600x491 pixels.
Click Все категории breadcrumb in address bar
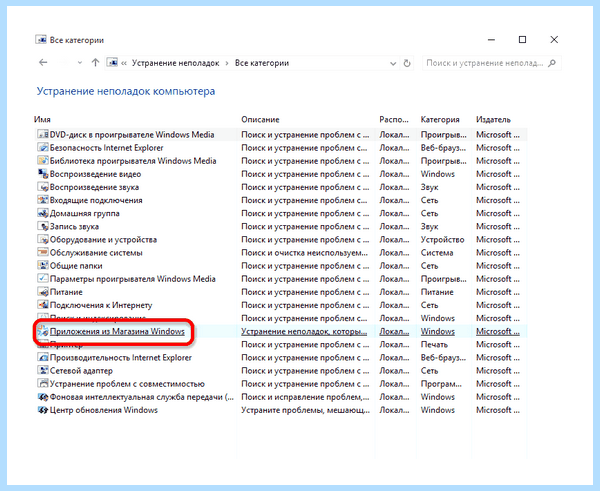tap(262, 63)
